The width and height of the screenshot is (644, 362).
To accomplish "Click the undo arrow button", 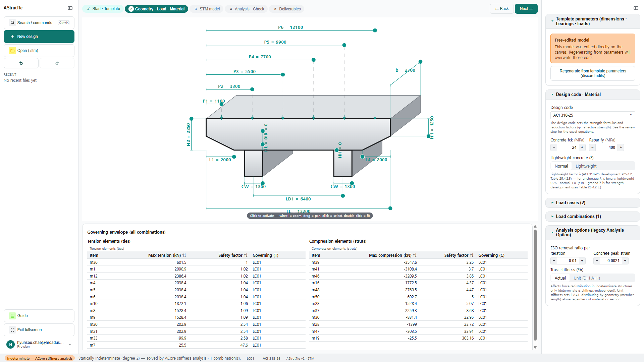I will tap(21, 63).
